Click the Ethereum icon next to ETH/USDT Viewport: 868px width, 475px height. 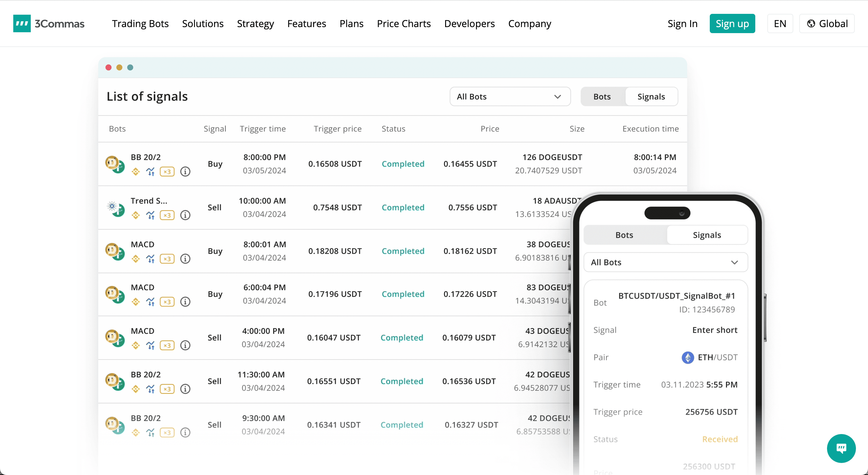687,357
